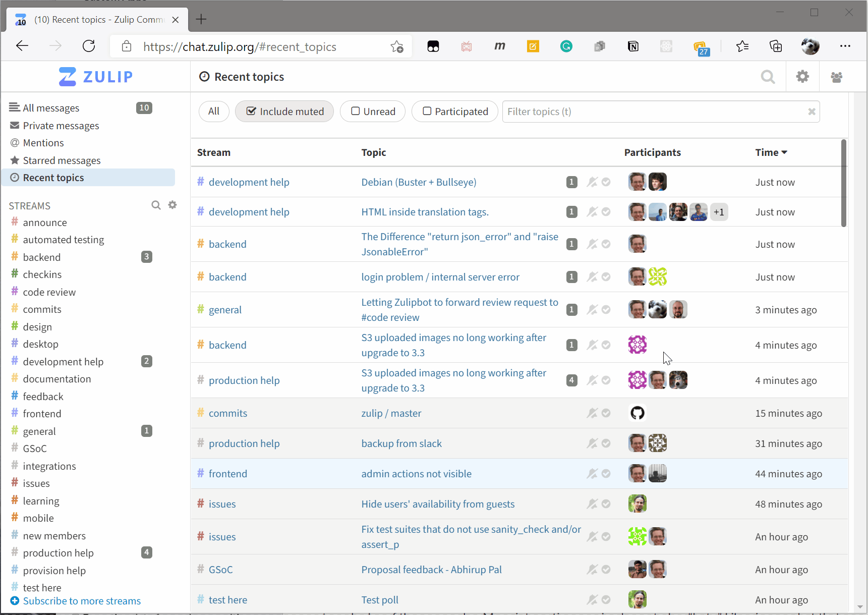The image size is (868, 615).
Task: Enable the Unread filter
Action: 373,111
